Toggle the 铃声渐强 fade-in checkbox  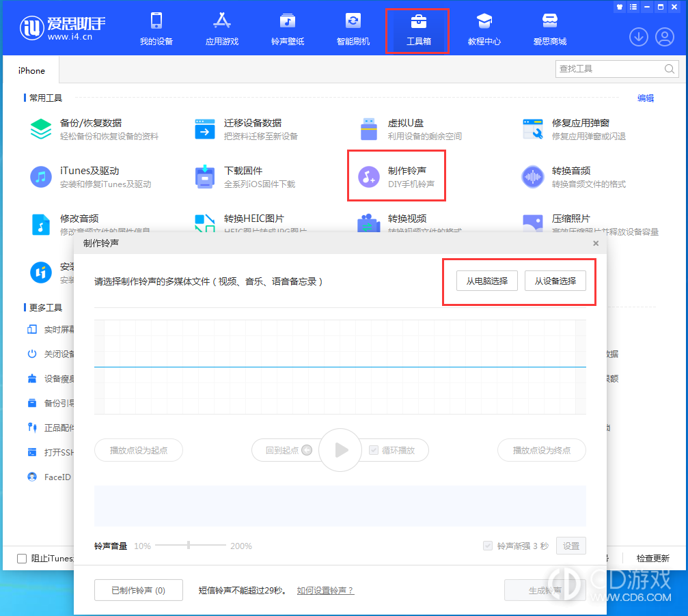click(489, 546)
